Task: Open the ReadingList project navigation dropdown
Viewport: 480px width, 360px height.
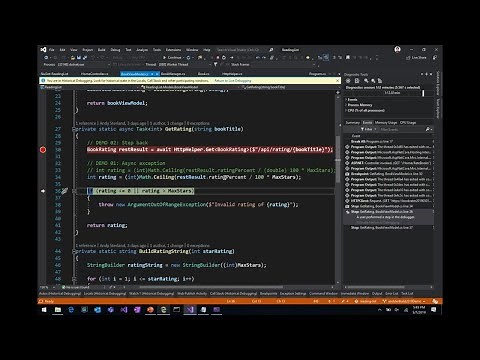Action: (89, 87)
